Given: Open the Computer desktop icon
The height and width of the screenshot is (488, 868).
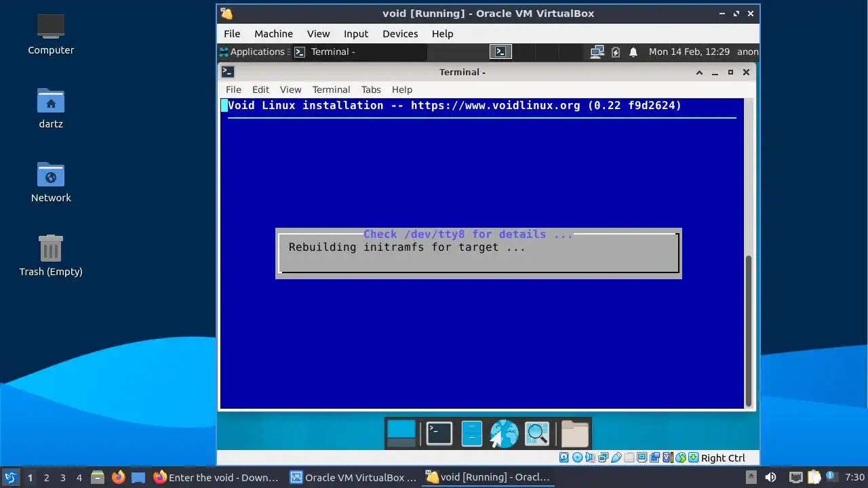Looking at the screenshot, I should pyautogui.click(x=51, y=33).
